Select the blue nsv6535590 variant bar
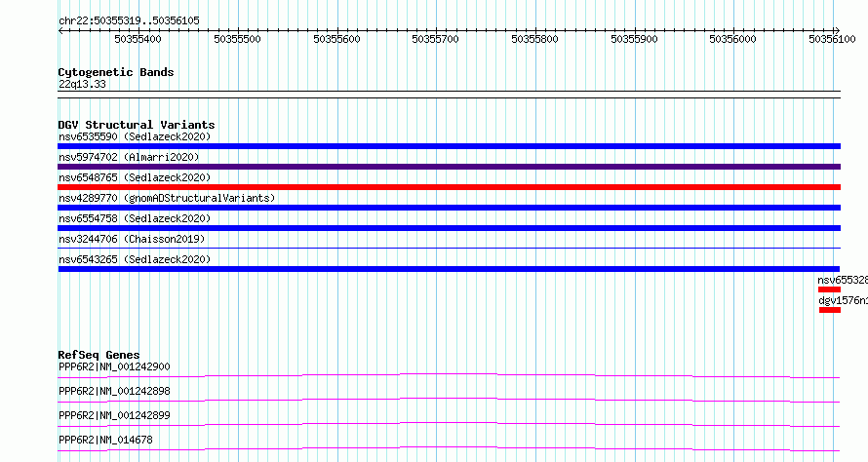Image resolution: width=868 pixels, height=462 pixels. pyautogui.click(x=449, y=146)
